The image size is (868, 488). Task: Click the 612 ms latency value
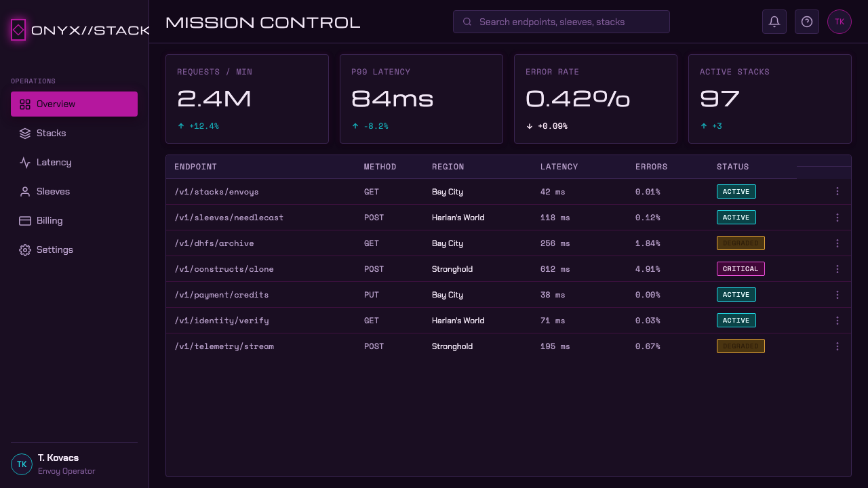(x=555, y=269)
